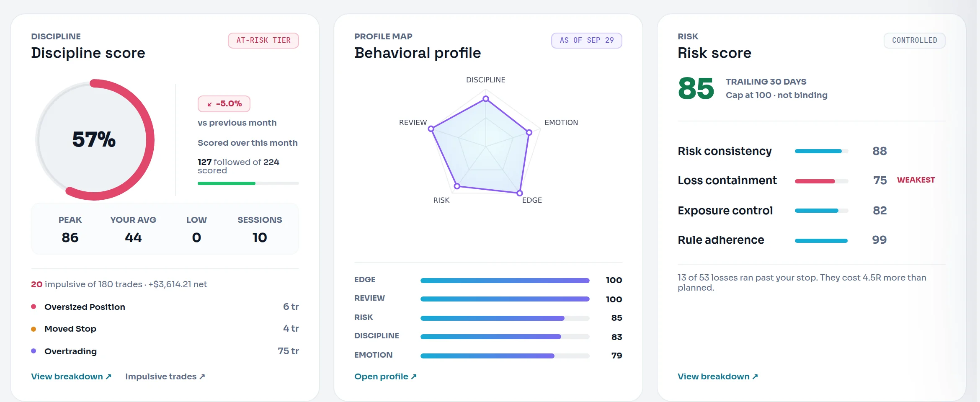Click '13 of 53 losses ran past' note
Image resolution: width=980 pixels, height=402 pixels.
point(802,283)
